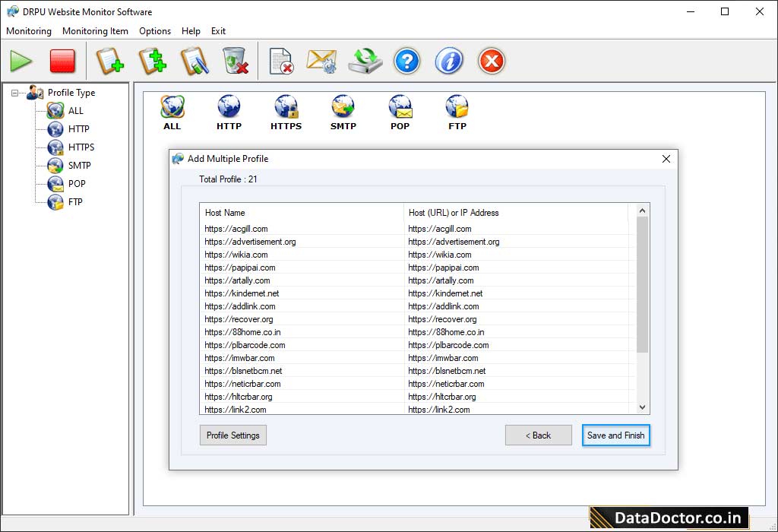
Task: Select https://plbarcode.com in Host Name column
Action: (x=245, y=345)
